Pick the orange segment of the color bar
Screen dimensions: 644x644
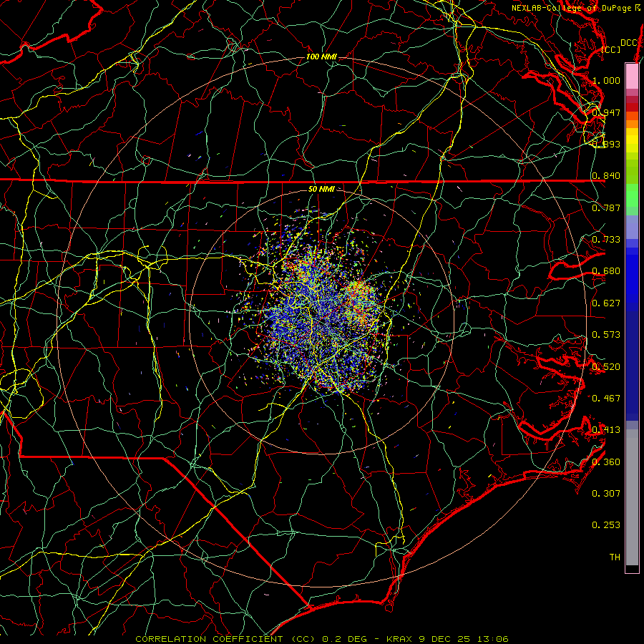pyautogui.click(x=632, y=120)
